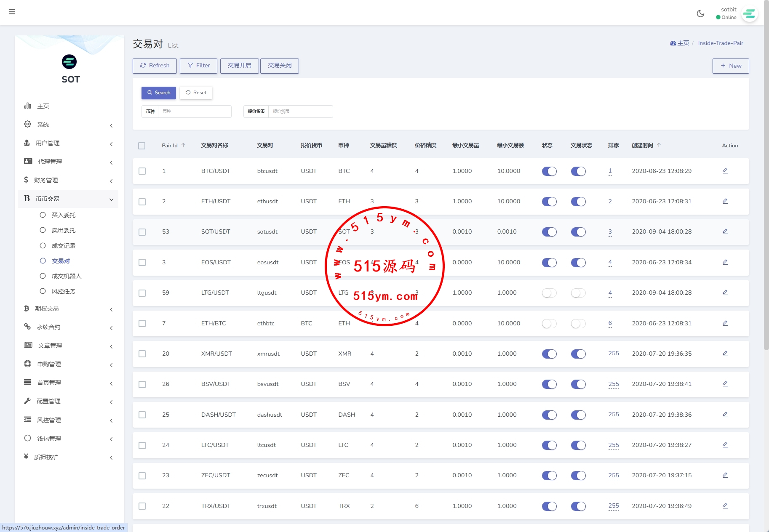Click the New button
Image resolution: width=769 pixels, height=532 pixels.
[730, 66]
